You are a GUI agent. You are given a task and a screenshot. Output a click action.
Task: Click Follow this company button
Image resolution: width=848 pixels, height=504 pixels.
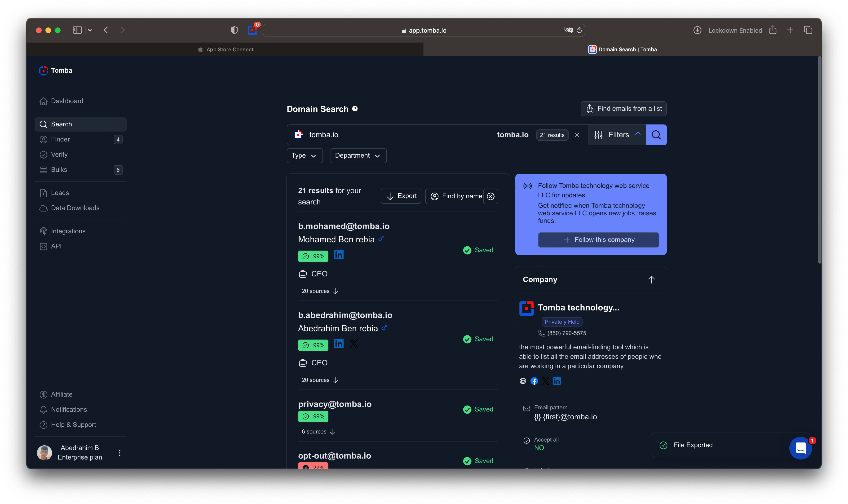tap(598, 240)
